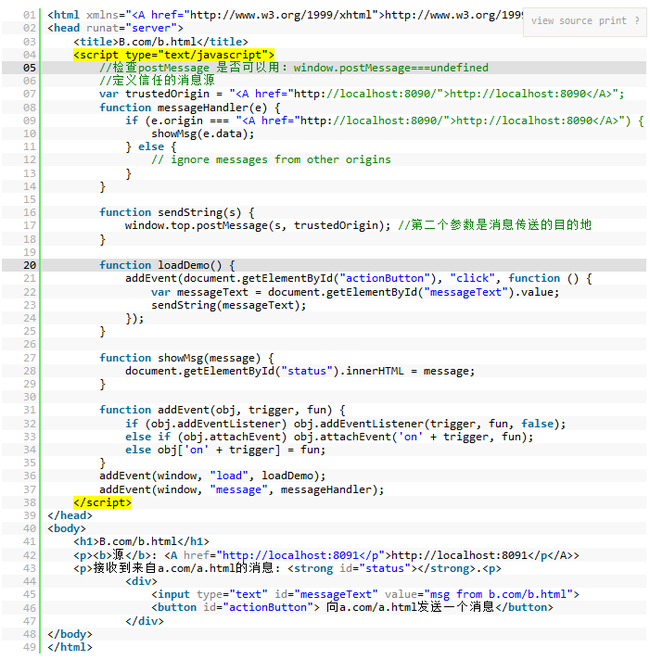This screenshot has width=650, height=660.
Task: Click 'function loadDemo() {' text
Action: coord(167,265)
